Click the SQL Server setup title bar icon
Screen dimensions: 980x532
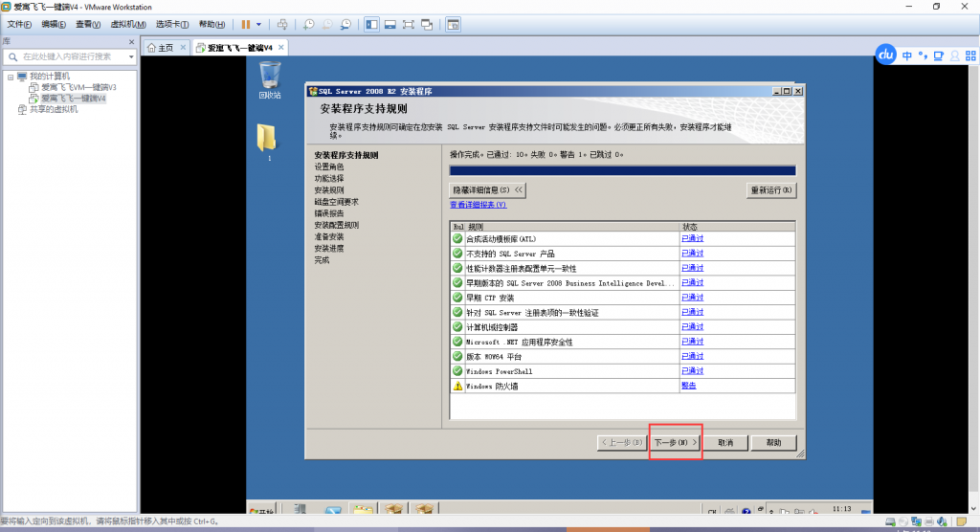pos(313,91)
